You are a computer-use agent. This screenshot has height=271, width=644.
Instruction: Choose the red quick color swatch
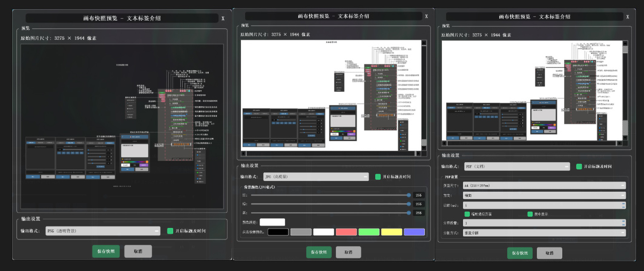pos(346,232)
